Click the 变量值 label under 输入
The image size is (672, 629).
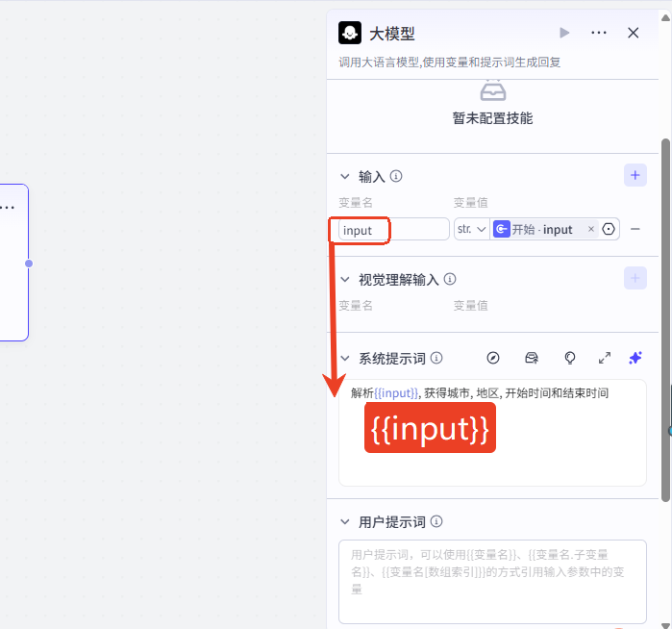470,202
